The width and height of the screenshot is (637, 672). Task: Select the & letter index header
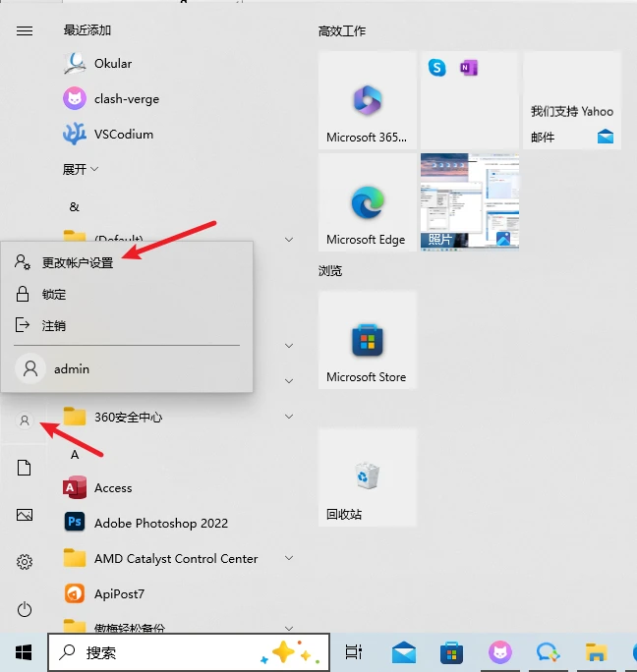[74, 207]
